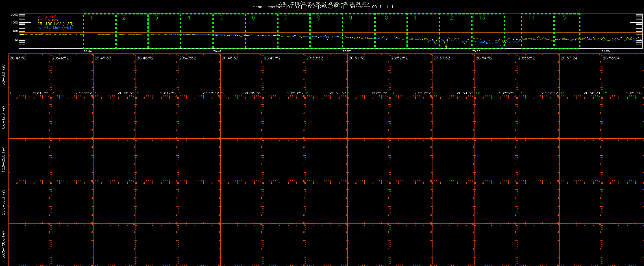Image resolution: width=644 pixels, height=266 pixels.
Task: Select green panel number 10 in image grid
Action: (x=393, y=93)
